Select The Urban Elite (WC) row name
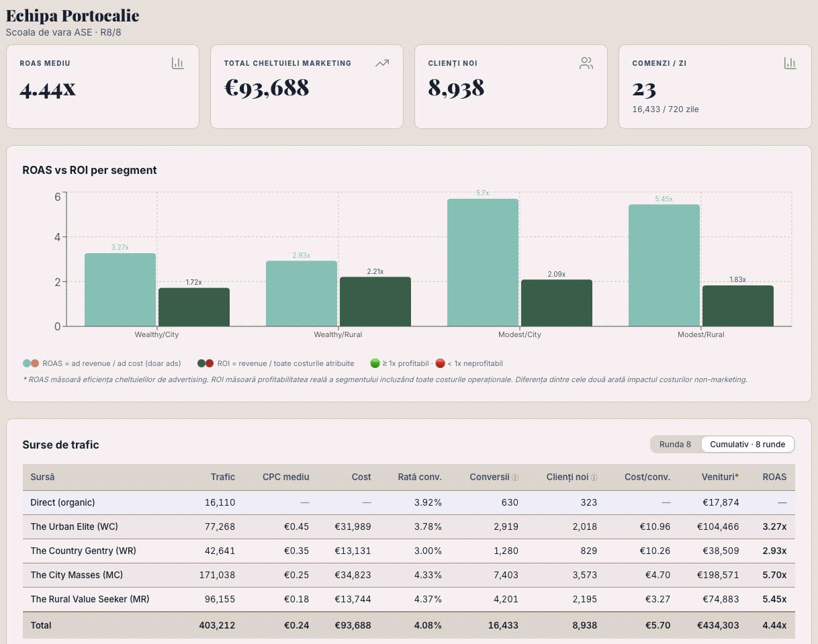 coord(74,526)
